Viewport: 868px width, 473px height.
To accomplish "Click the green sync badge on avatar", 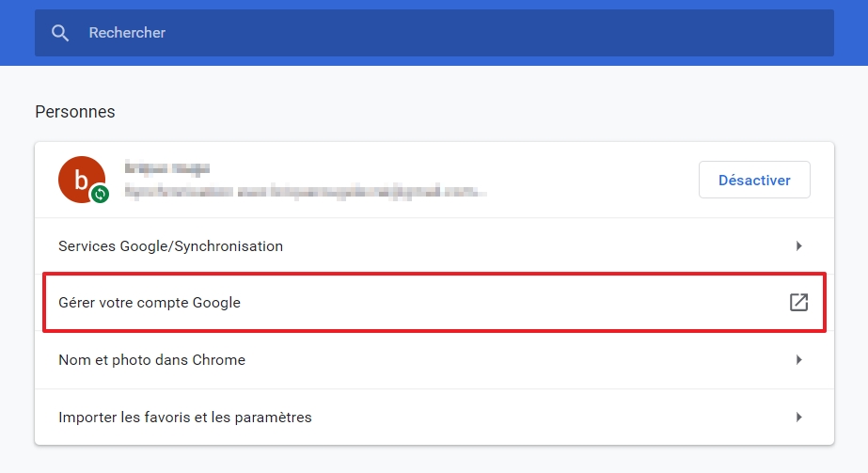I will [x=100, y=195].
